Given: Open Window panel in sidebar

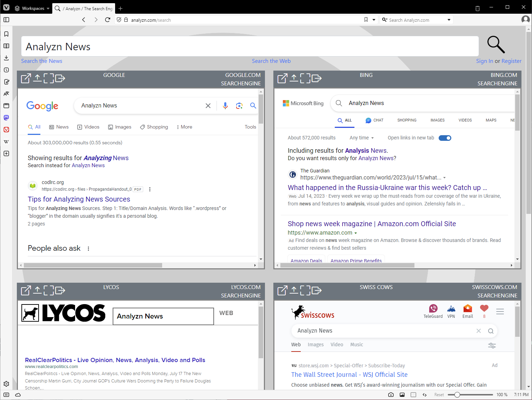Looking at the screenshot, I should point(6,106).
